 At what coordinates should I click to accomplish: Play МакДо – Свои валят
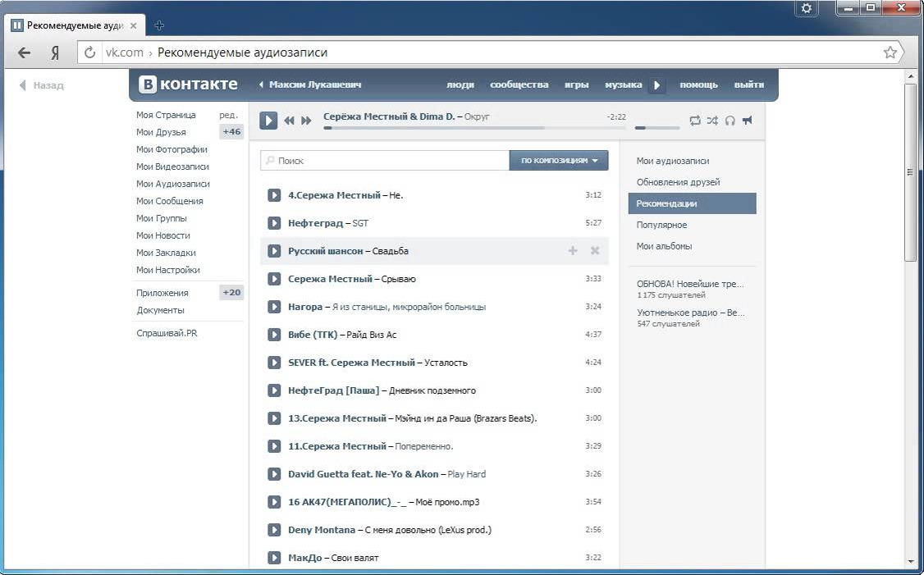pyautogui.click(x=274, y=557)
